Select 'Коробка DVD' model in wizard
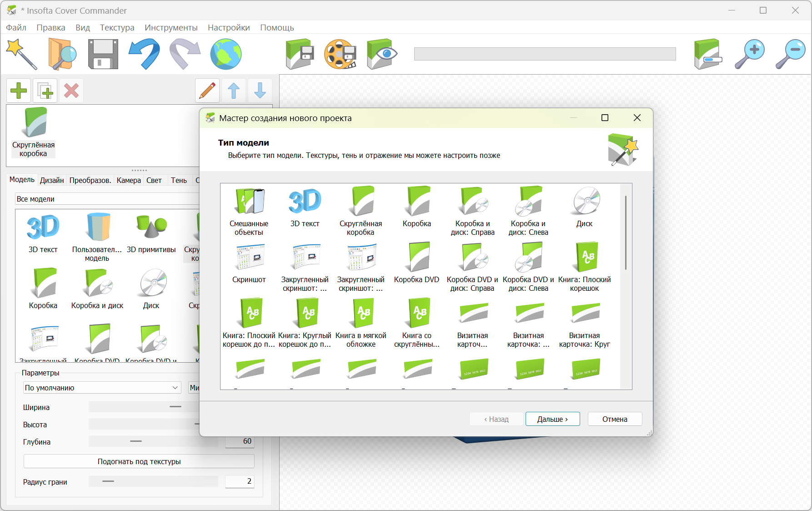812x511 pixels. [x=416, y=263]
